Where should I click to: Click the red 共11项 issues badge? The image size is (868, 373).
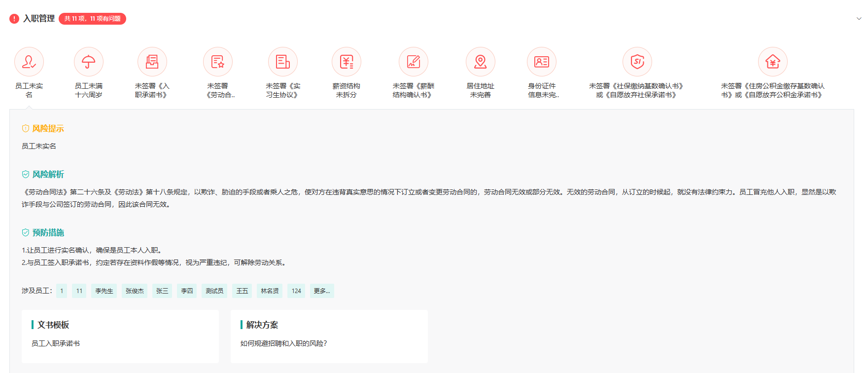point(92,19)
